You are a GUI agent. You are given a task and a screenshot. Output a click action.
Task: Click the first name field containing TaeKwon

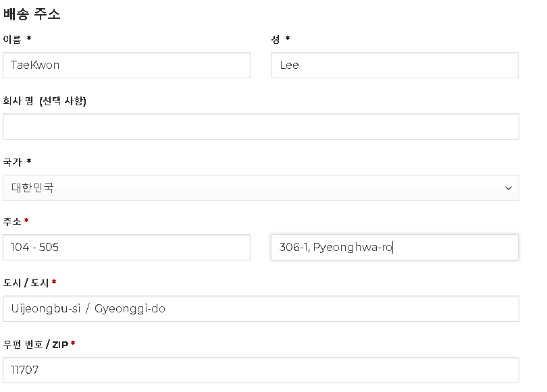(127, 65)
